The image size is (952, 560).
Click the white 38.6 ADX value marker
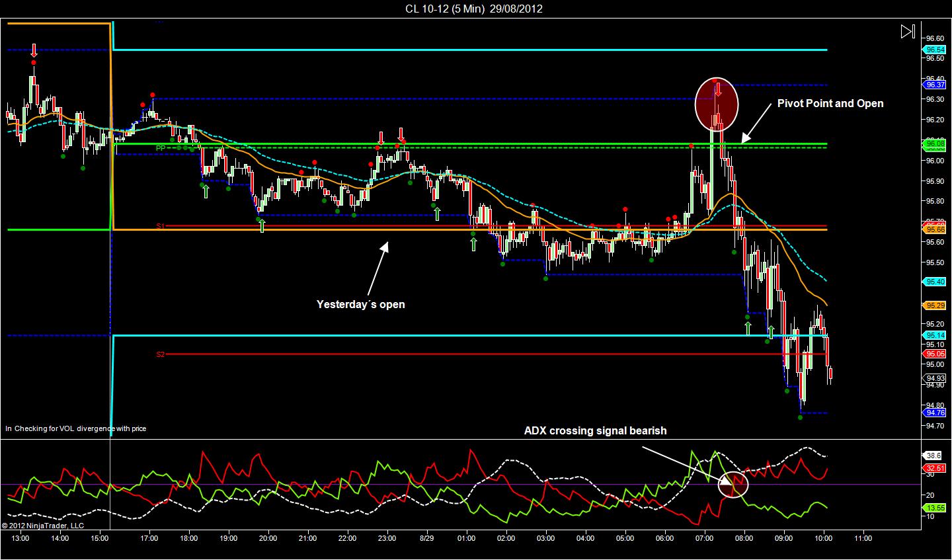(x=933, y=456)
